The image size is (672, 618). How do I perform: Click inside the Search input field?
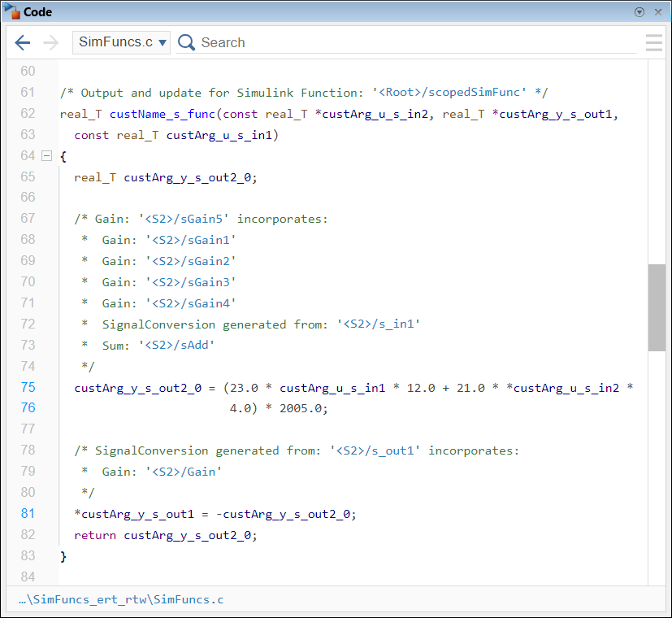click(x=325, y=41)
